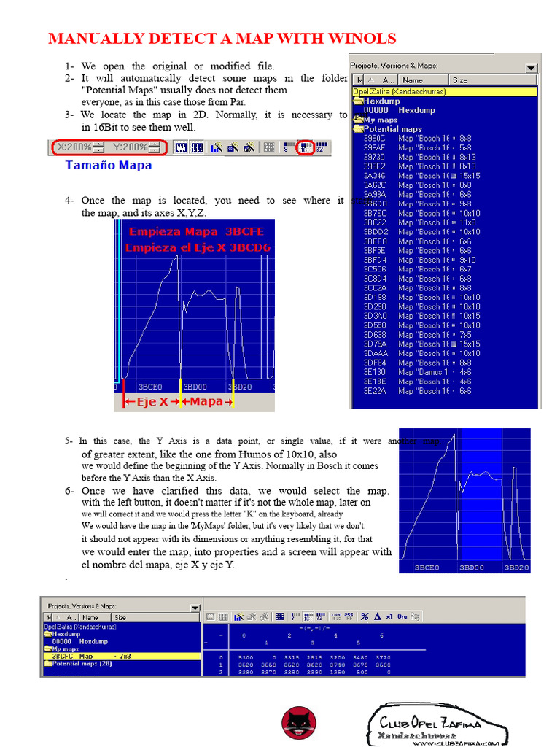The width and height of the screenshot is (560, 747).
Task: Toggle the LoHi byte order icon
Action: (x=335, y=616)
